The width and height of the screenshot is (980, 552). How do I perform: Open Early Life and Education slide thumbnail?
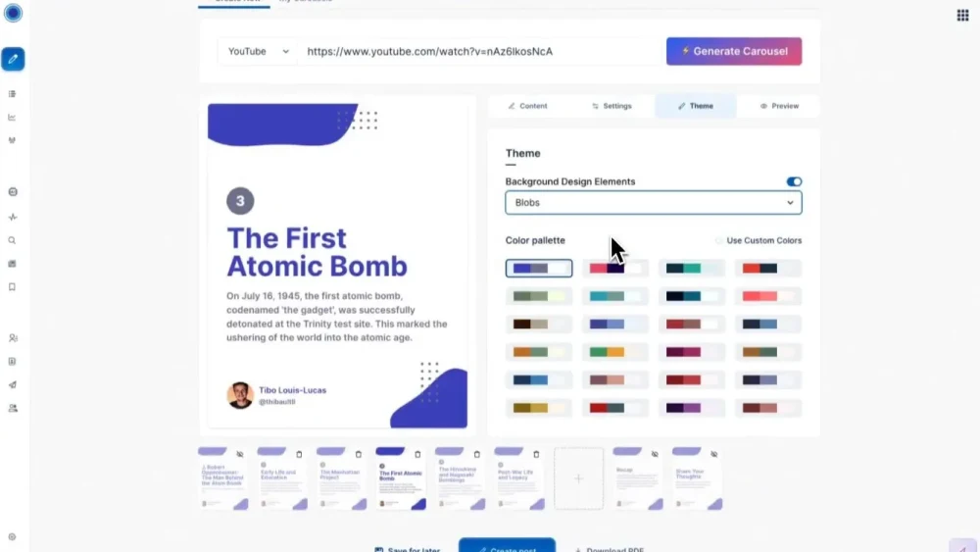(x=282, y=478)
